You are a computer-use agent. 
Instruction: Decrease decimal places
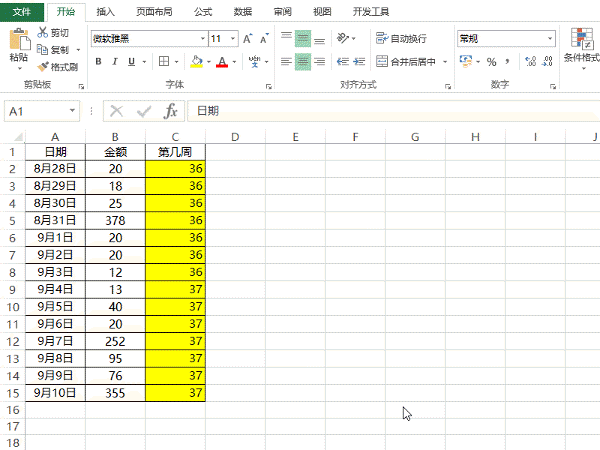pos(548,61)
